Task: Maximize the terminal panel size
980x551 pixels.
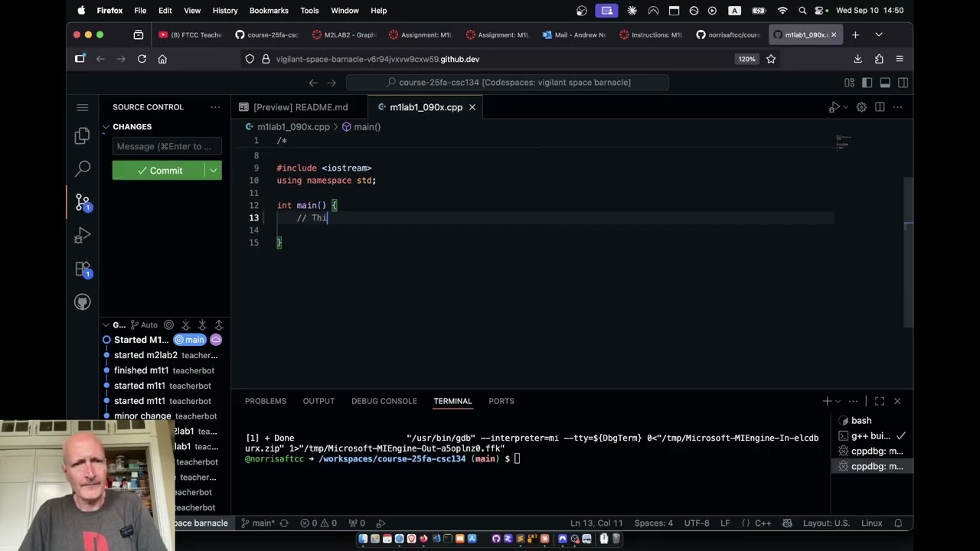Action: (879, 401)
